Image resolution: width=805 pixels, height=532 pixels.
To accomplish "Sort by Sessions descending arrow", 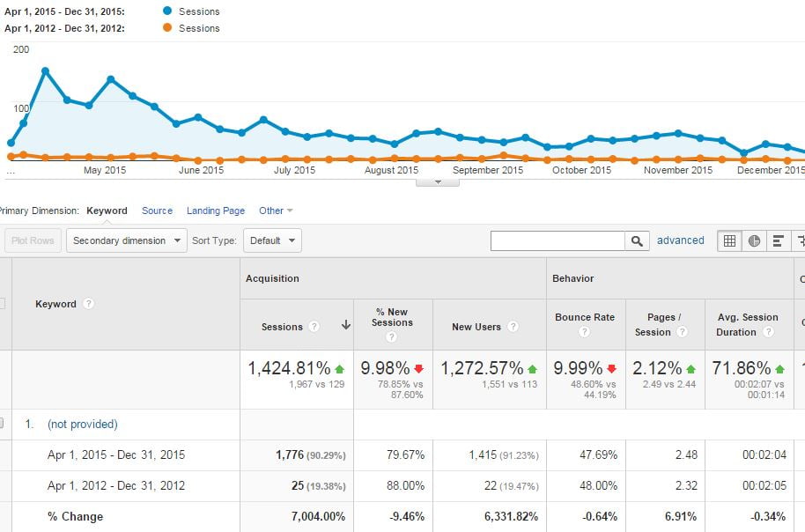I will click(346, 326).
